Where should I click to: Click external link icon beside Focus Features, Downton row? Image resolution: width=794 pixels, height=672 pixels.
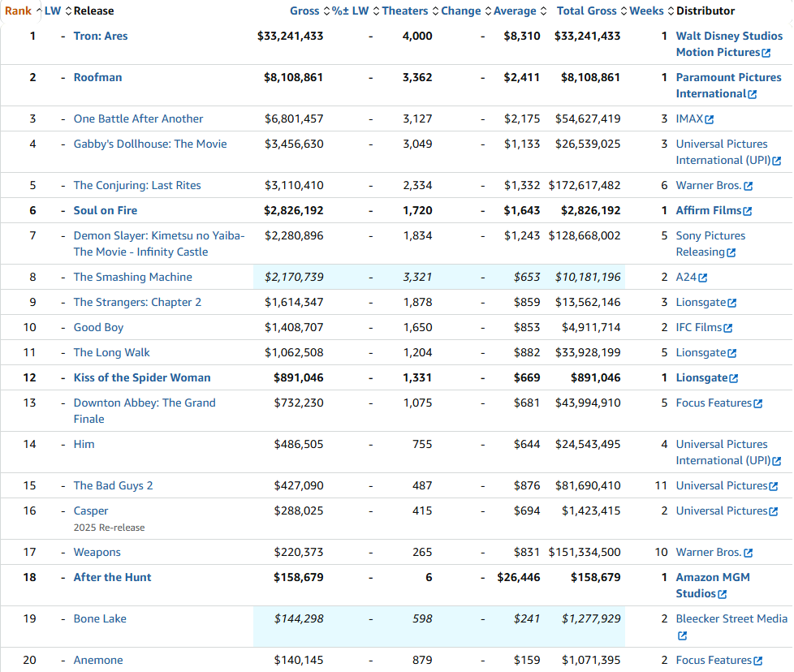pos(758,403)
